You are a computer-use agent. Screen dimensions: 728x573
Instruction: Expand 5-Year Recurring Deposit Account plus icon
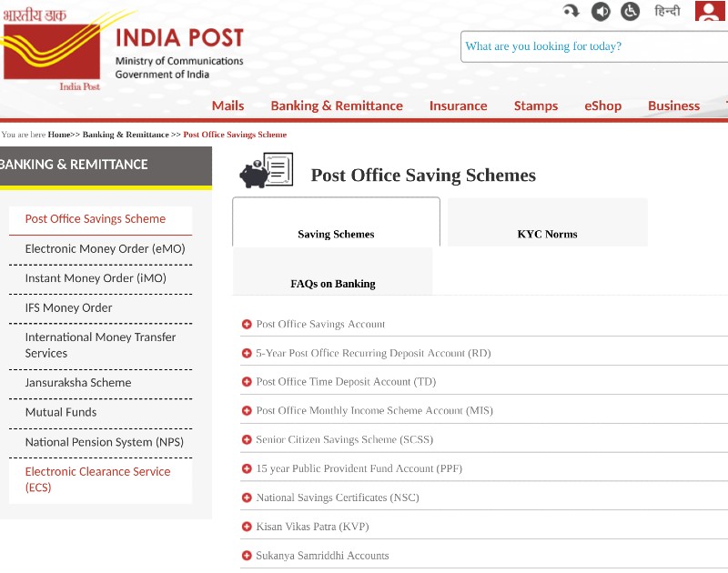click(247, 353)
